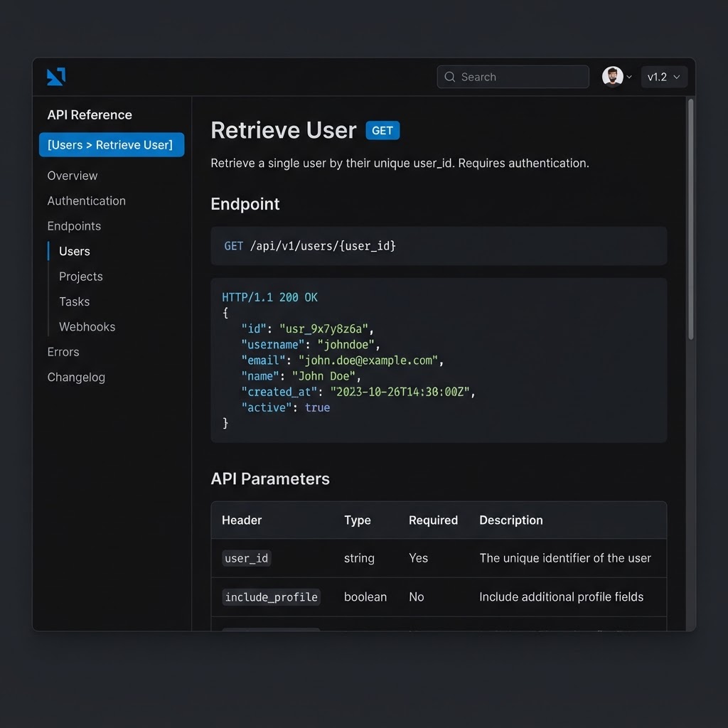Focus the Search input field
This screenshot has width=728, height=728.
[513, 77]
